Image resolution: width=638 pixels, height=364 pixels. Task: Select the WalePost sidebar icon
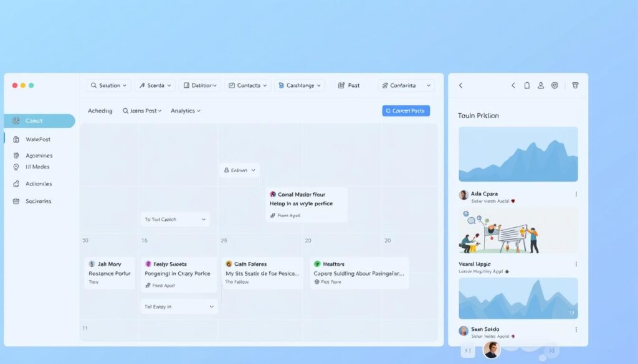point(16,139)
